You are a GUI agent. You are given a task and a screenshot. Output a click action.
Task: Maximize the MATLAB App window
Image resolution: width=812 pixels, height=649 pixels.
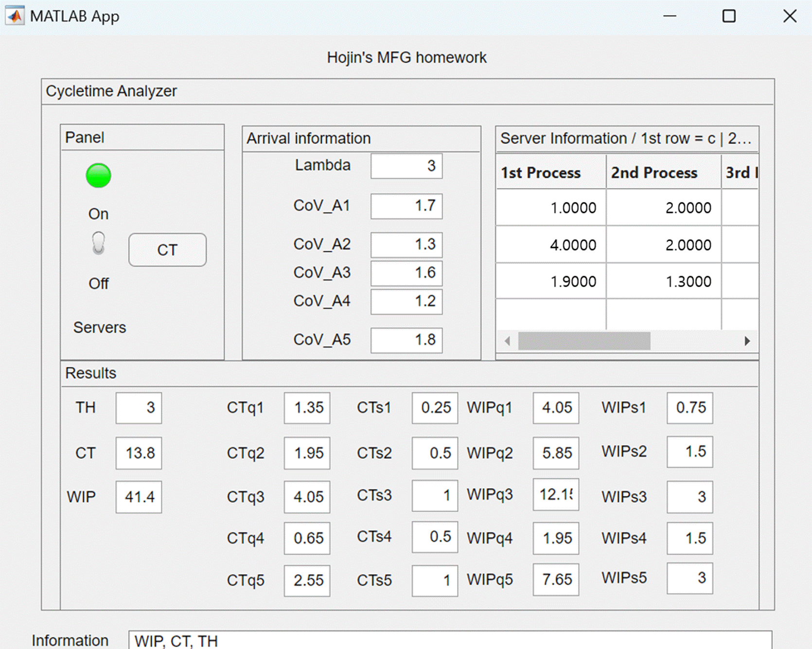pyautogui.click(x=729, y=16)
